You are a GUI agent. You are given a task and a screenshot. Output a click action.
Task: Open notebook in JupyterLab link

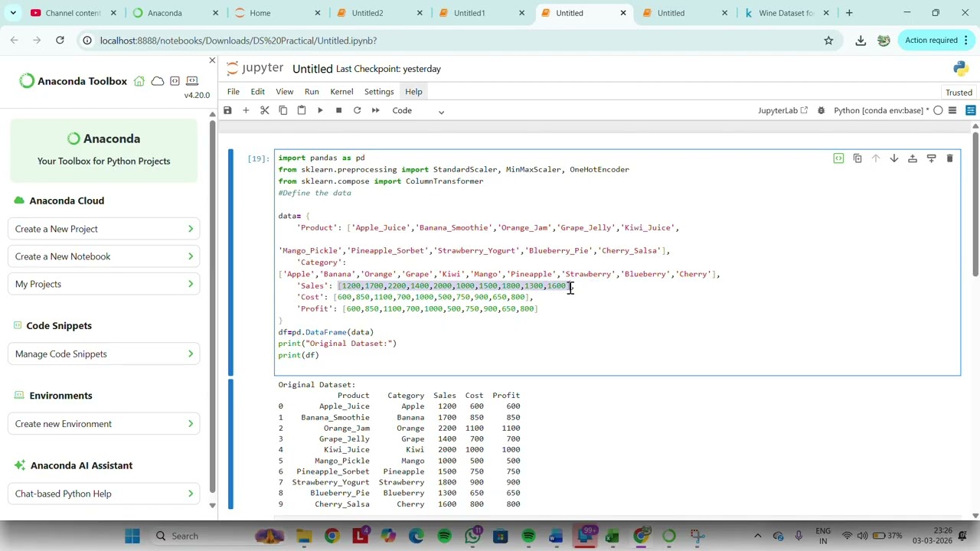pyautogui.click(x=782, y=111)
